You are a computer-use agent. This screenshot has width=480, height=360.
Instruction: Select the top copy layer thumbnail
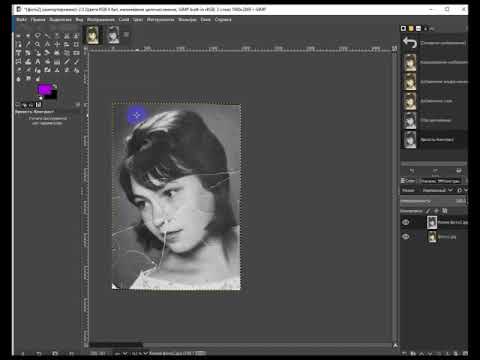point(432,222)
